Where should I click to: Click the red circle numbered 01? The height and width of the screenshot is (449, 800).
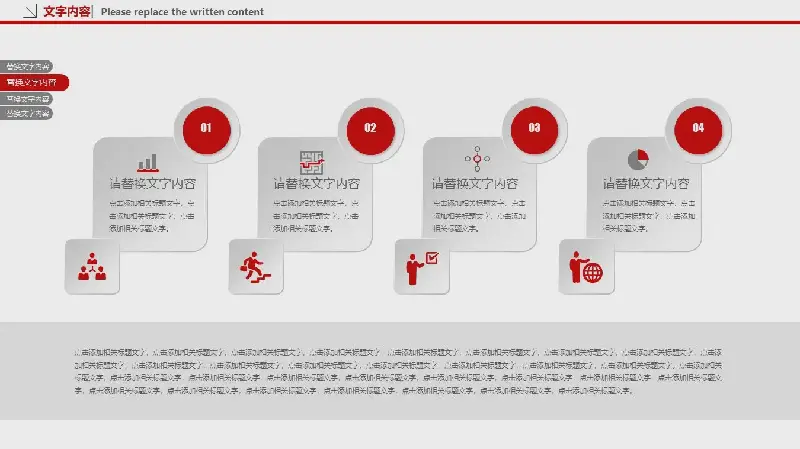[206, 128]
